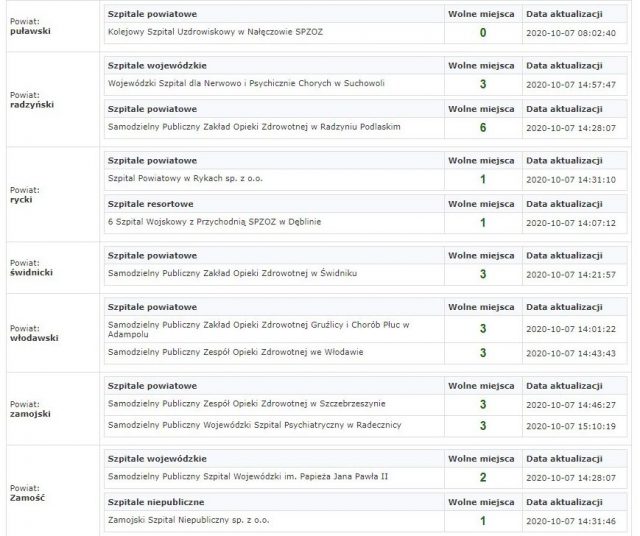Select hospital name Kolejowy Szpital Uzdrowiskowy w Nałęczowie SPZOZ
Image resolution: width=640 pixels, height=536 pixels.
(215, 32)
